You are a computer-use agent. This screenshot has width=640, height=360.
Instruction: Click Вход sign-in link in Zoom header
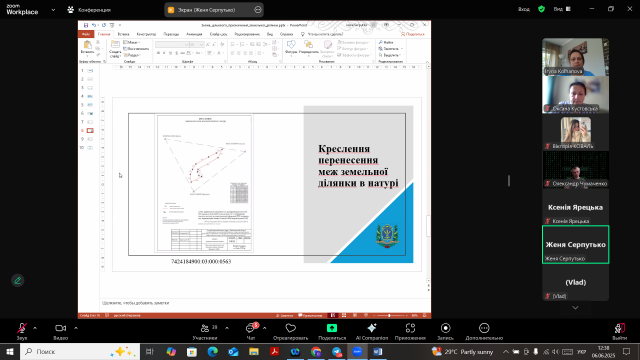click(524, 9)
